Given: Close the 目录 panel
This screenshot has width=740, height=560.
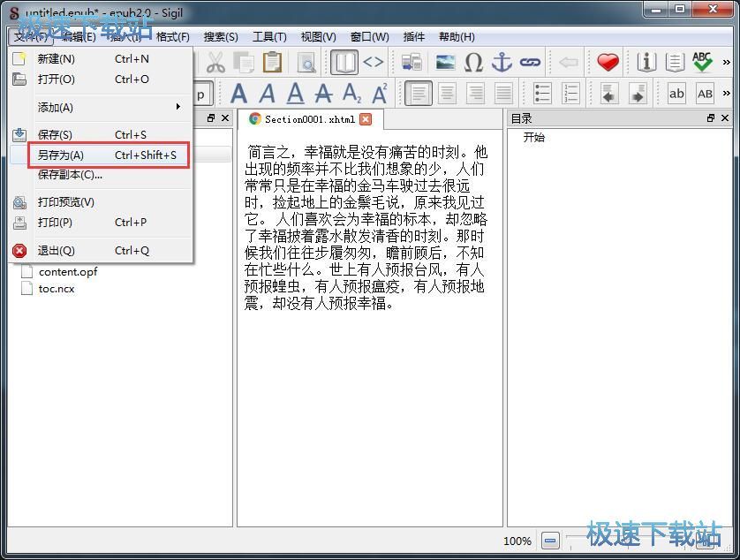Looking at the screenshot, I should tap(725, 118).
